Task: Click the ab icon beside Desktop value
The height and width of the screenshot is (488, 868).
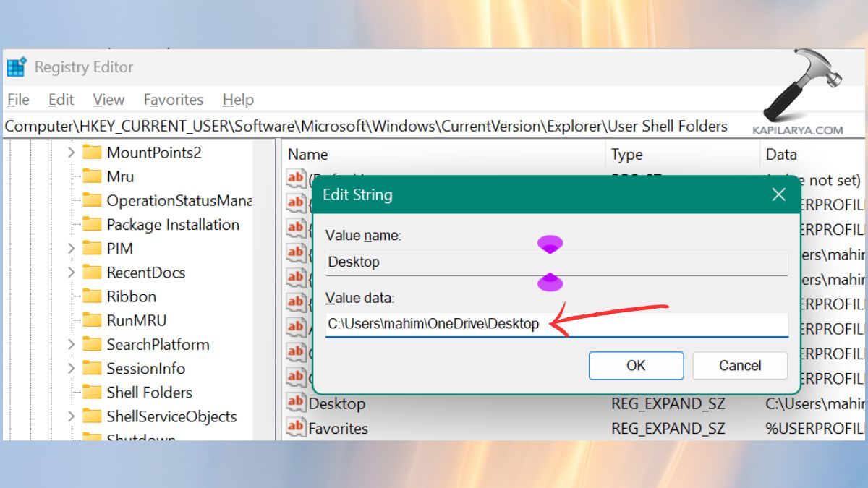Action: (296, 403)
